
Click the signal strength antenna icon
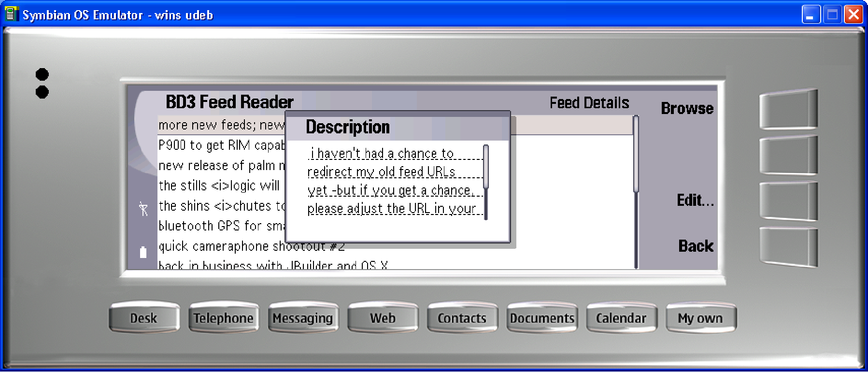(143, 209)
